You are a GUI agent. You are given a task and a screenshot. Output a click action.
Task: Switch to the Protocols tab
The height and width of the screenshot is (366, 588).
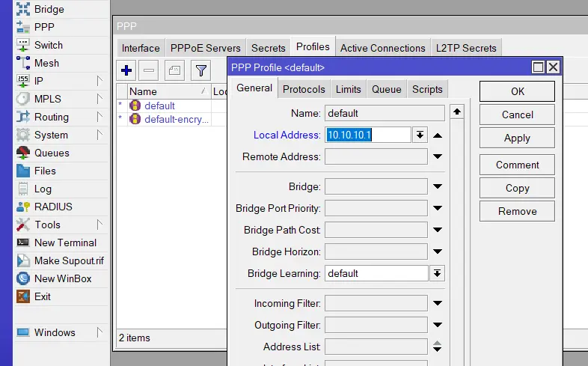[x=304, y=89]
